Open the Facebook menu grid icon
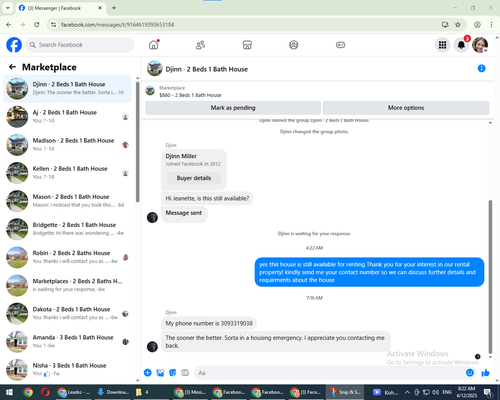This screenshot has height=400, width=500. pyautogui.click(x=442, y=45)
